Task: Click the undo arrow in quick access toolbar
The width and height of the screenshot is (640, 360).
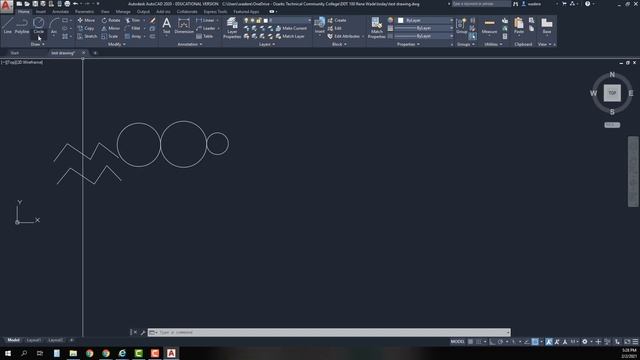Action: [x=76, y=4]
